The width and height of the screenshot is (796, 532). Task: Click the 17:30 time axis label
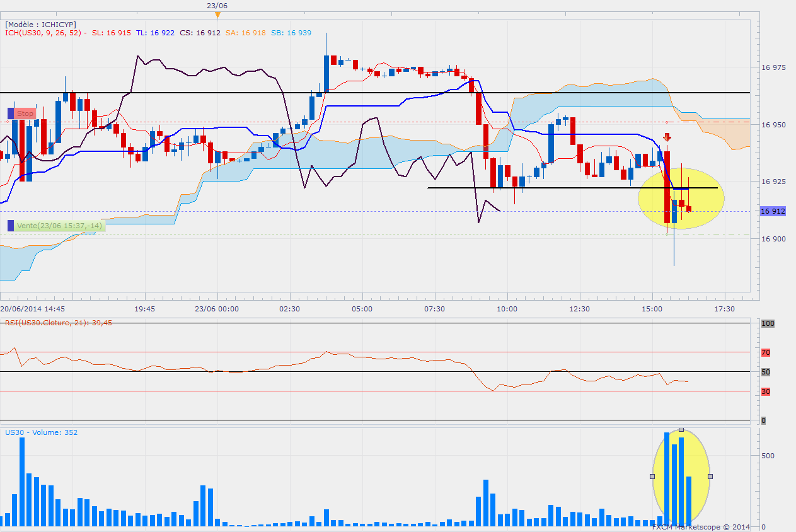725,309
